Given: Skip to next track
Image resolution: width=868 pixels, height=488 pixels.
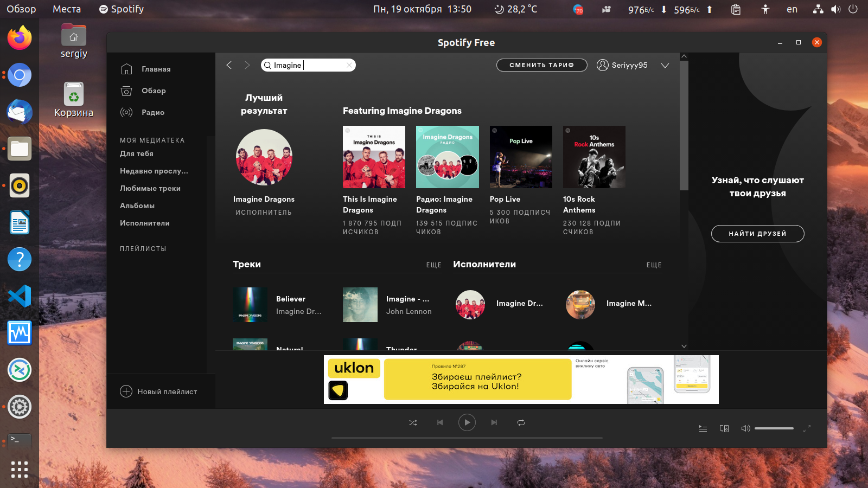Looking at the screenshot, I should pos(494,422).
